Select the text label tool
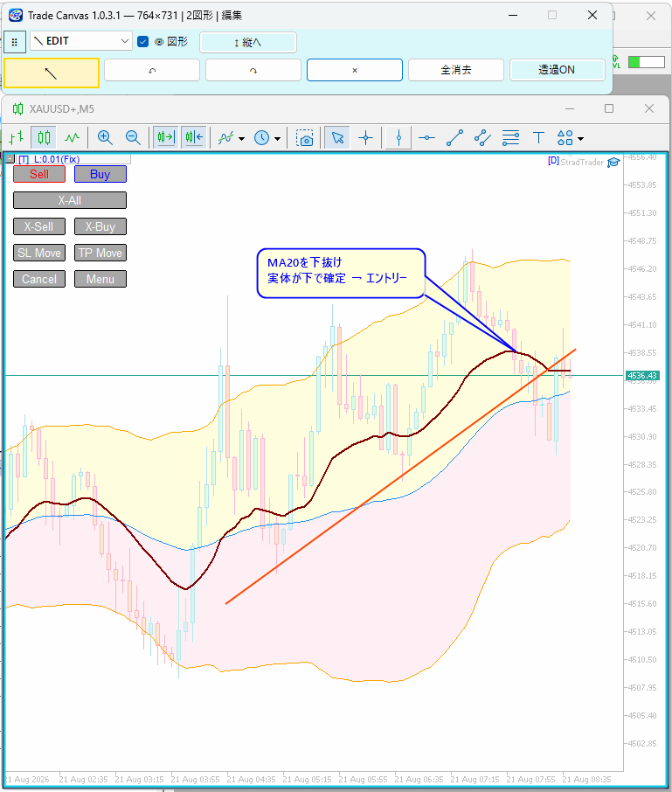Screen dimensions: 672x792 point(538,137)
